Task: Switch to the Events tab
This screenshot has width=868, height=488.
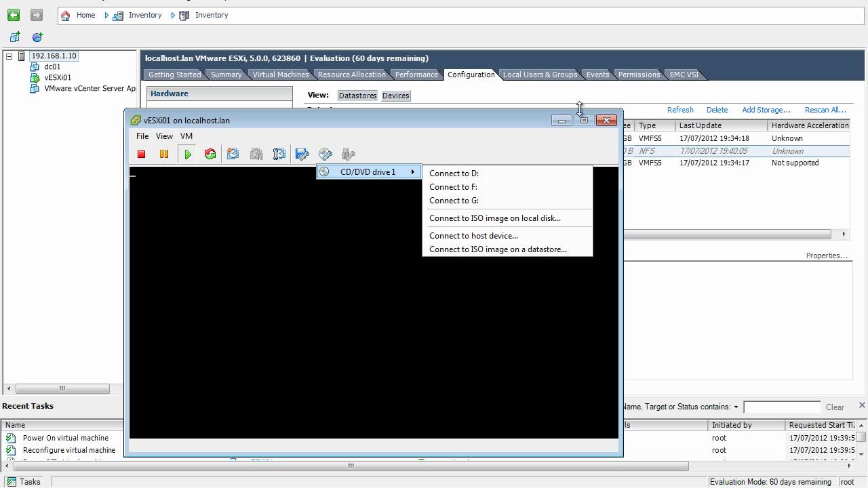Action: (597, 75)
